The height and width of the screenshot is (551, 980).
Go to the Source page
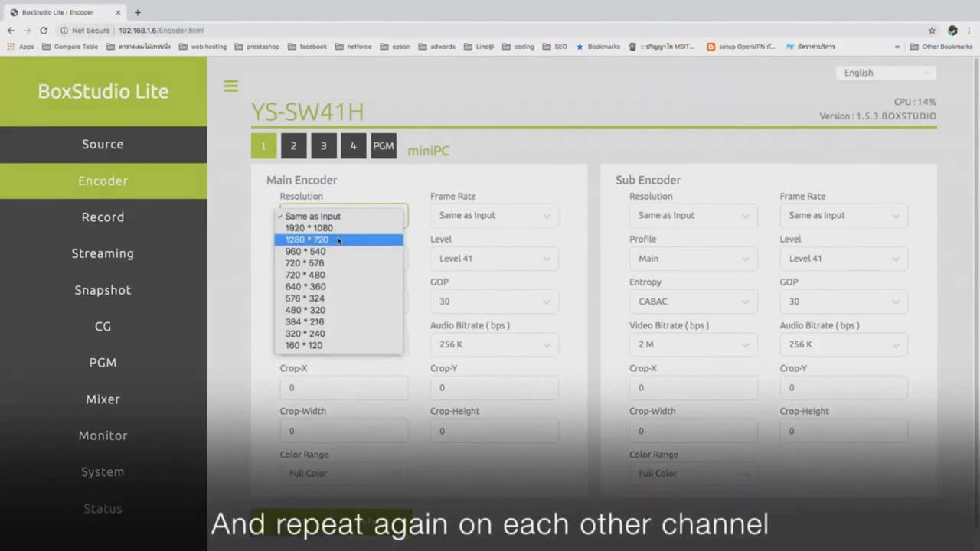coord(103,144)
